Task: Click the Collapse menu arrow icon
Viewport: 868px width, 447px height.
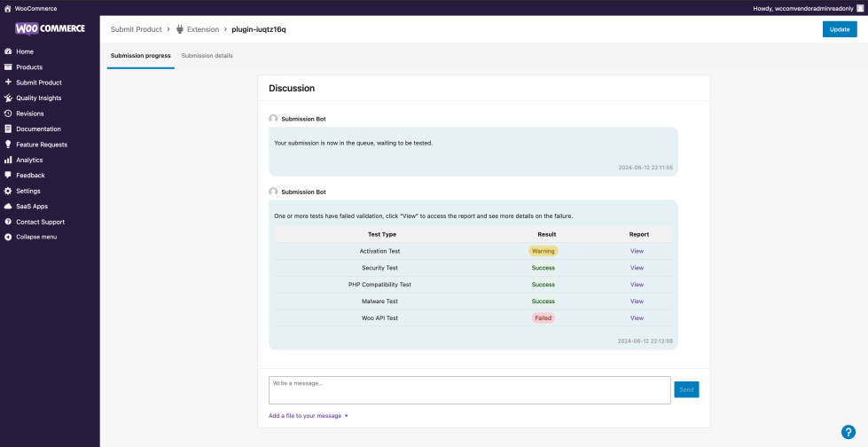Action: [8, 237]
